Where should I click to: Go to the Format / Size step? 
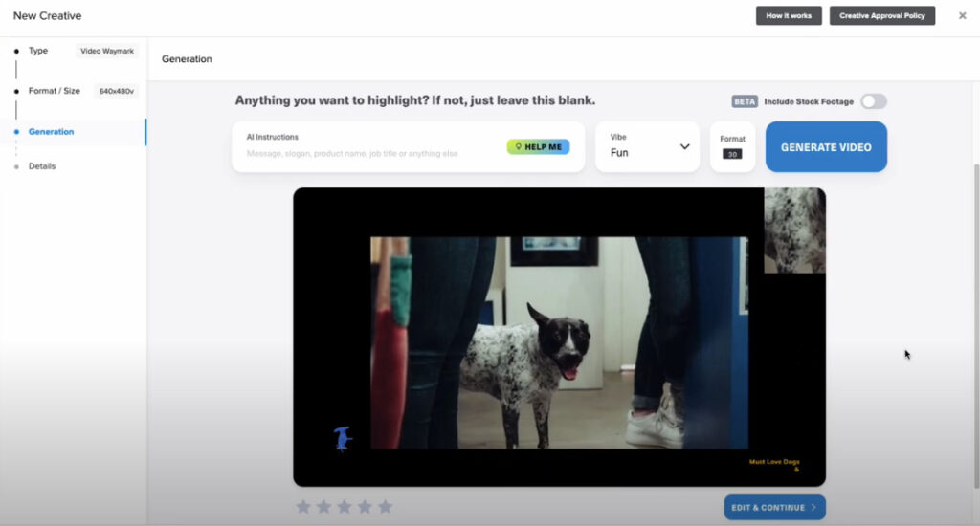(54, 91)
